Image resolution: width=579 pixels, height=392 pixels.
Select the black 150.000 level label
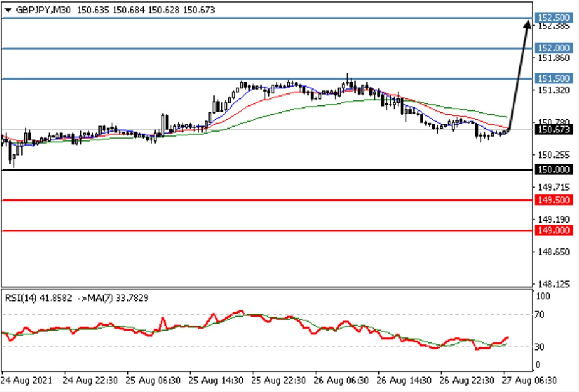553,169
